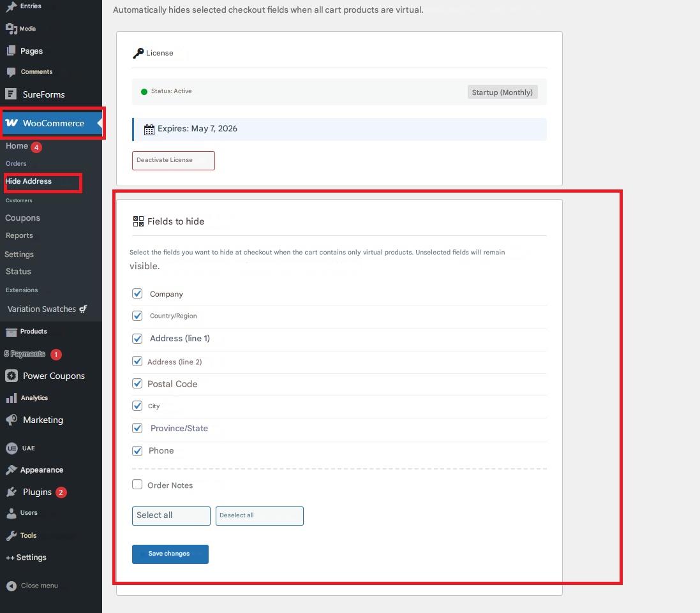The width and height of the screenshot is (700, 613).
Task: Click the SureForms sidebar icon
Action: tap(11, 94)
